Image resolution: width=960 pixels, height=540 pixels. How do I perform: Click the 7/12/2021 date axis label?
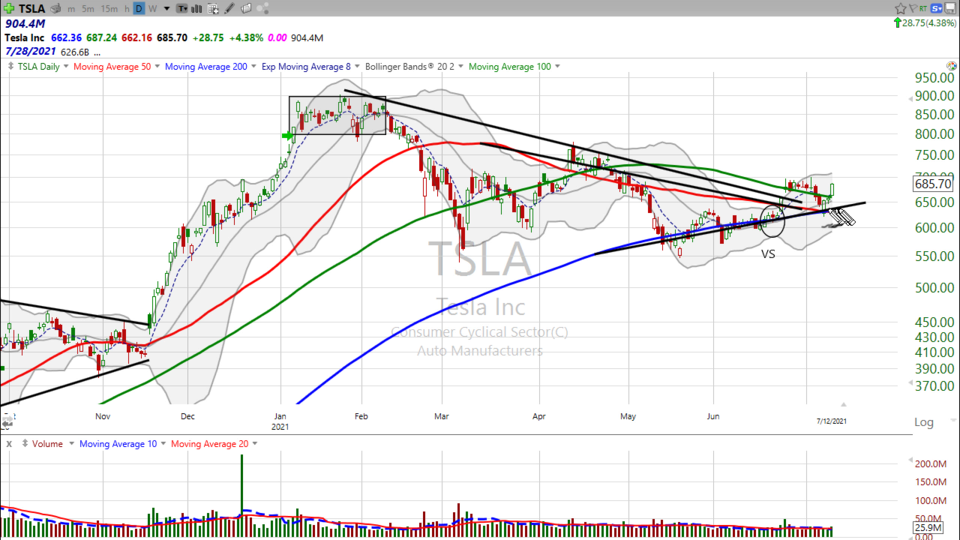pos(831,421)
